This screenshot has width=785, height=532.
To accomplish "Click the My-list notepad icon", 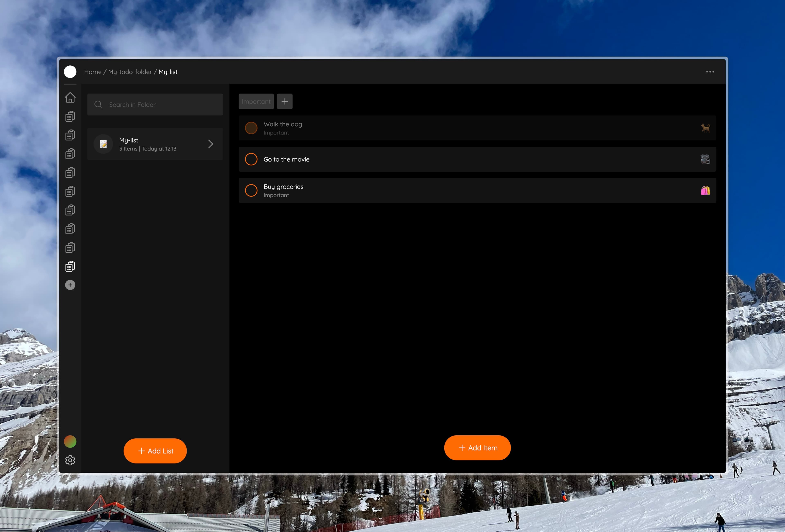I will (103, 144).
